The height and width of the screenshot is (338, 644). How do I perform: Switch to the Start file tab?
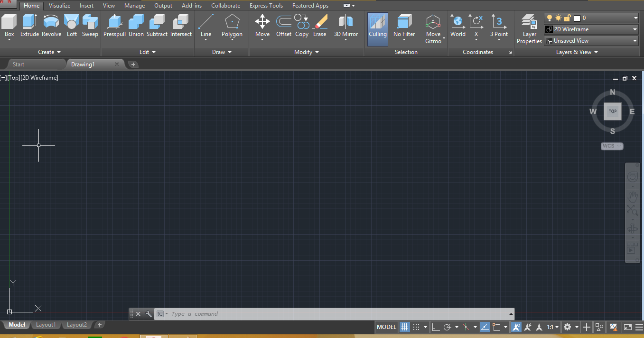click(19, 64)
